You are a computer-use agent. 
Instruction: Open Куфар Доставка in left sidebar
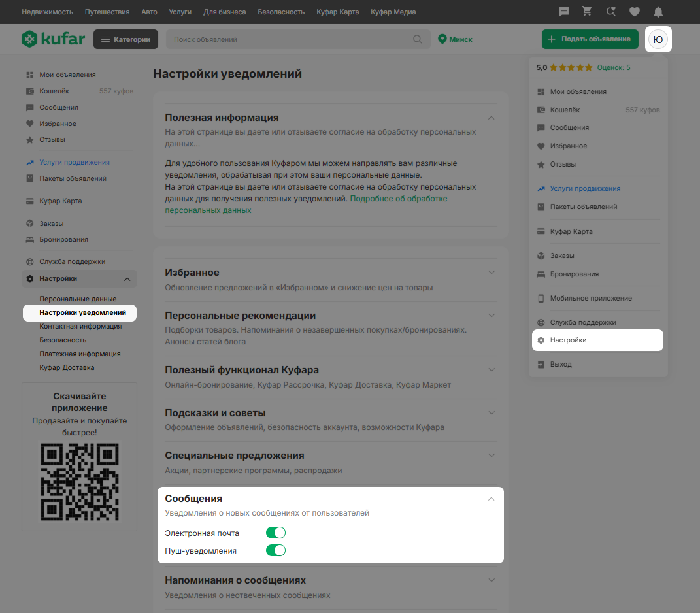click(x=67, y=367)
